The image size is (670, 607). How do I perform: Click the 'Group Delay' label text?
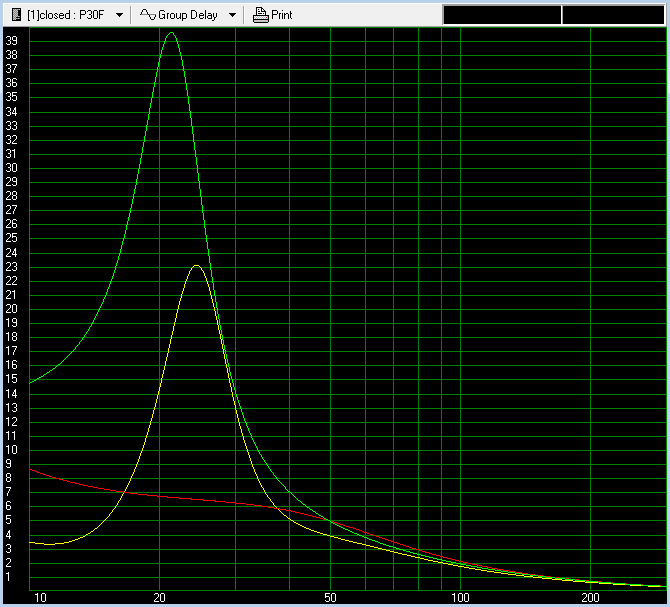188,15
